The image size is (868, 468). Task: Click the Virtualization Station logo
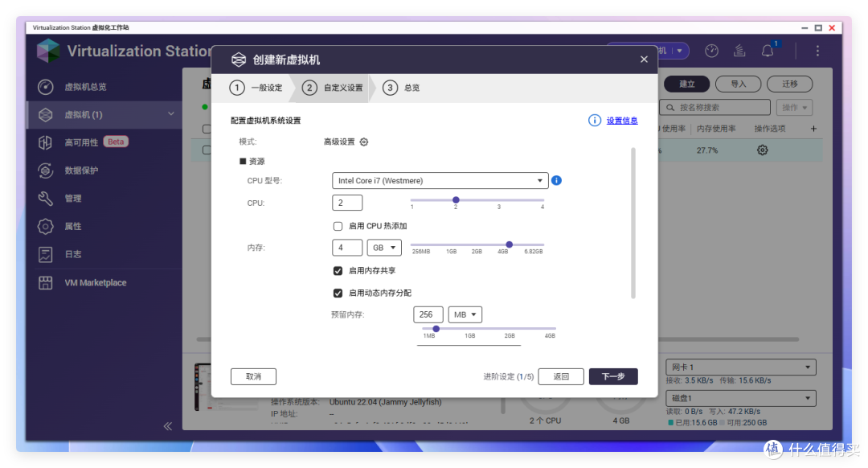pos(48,51)
